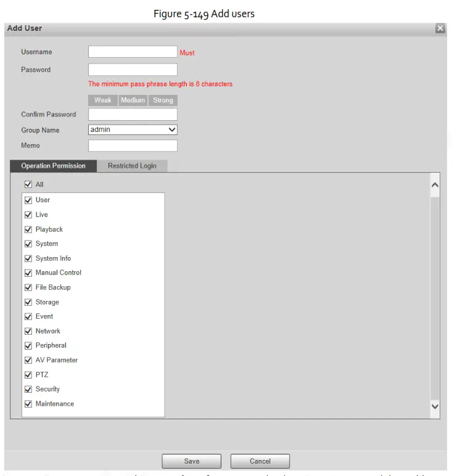The height and width of the screenshot is (476, 452).
Task: Toggle the Storage permission checkbox
Action: [x=28, y=302]
